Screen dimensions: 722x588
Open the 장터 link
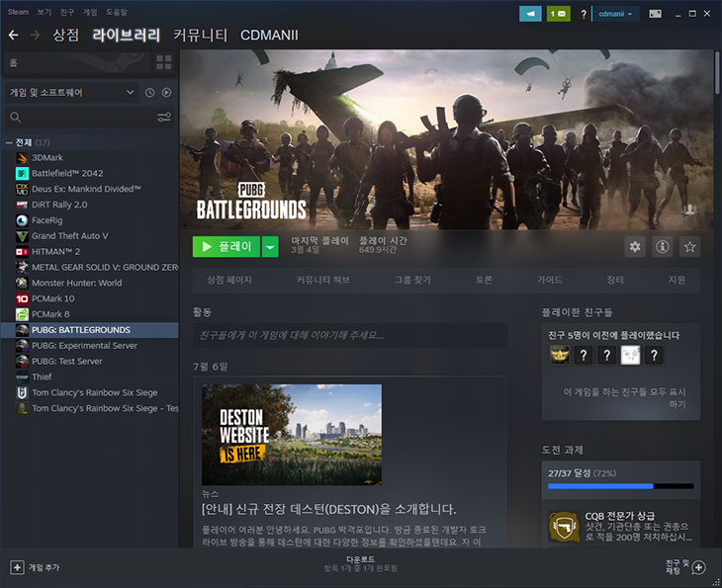tap(615, 280)
